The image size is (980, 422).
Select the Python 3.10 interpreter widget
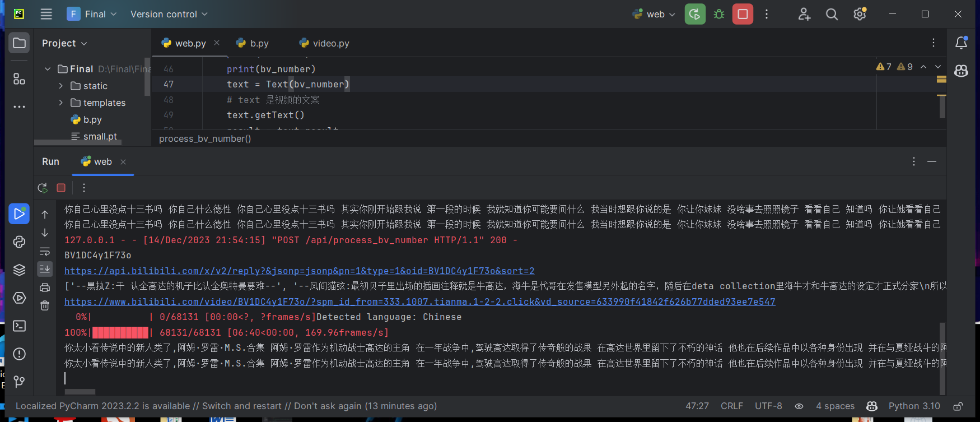tap(914, 406)
